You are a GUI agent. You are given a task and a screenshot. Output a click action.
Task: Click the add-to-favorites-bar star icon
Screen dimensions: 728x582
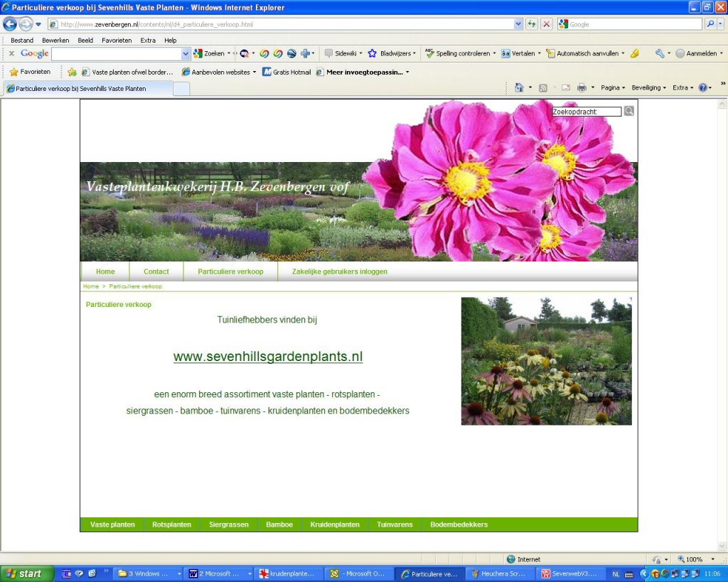point(72,72)
